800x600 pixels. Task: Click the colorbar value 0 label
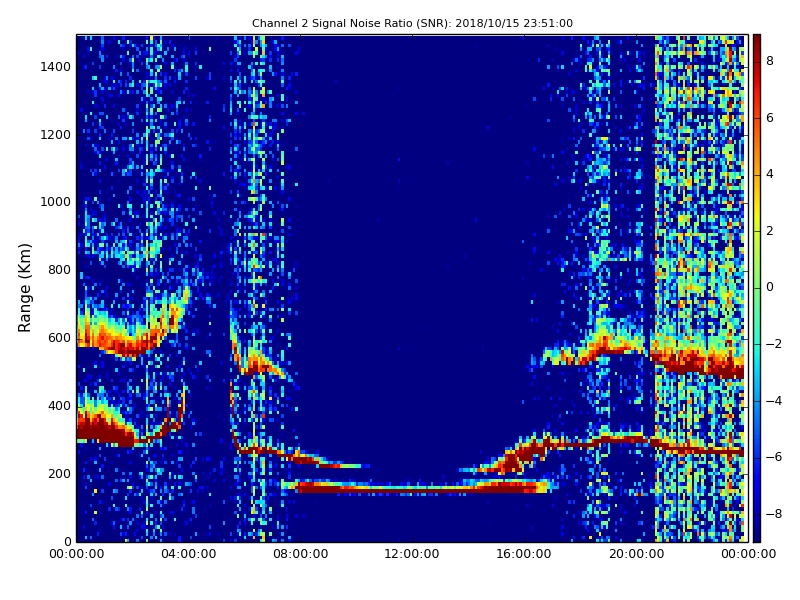click(x=770, y=287)
